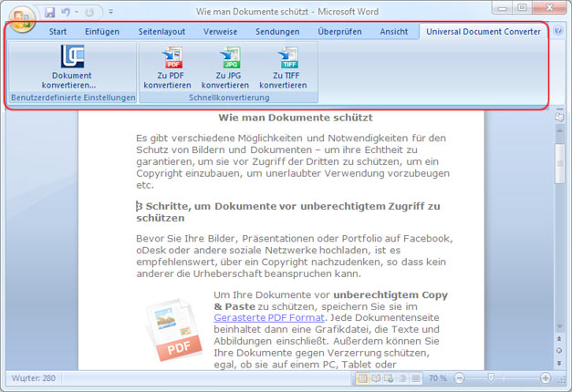Convert document with Zu PDF konvertieren
The image size is (572, 392).
click(168, 67)
